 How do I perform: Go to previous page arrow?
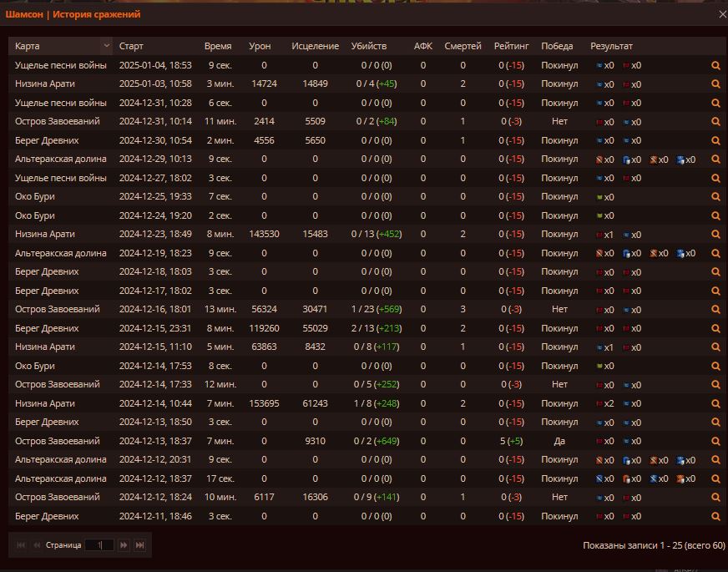click(x=37, y=545)
